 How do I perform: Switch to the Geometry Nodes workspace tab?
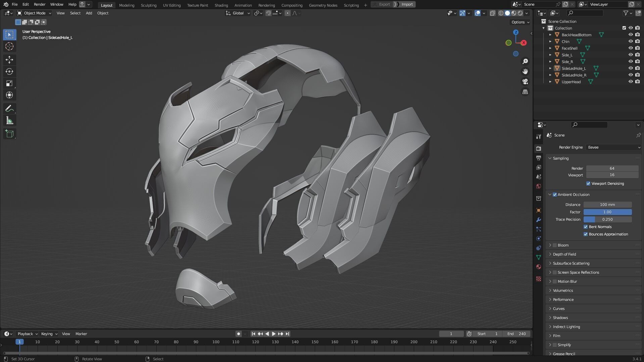click(323, 5)
